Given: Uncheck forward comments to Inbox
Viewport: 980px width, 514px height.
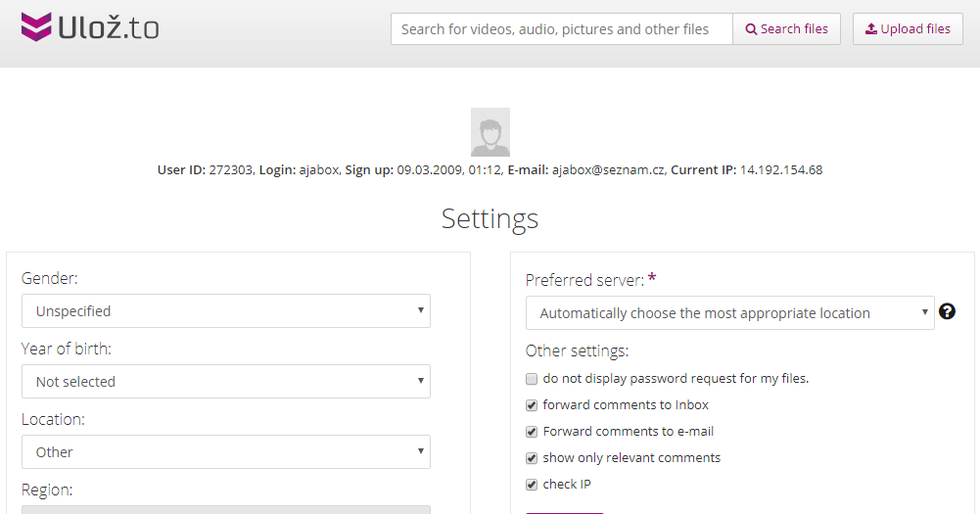Looking at the screenshot, I should tap(532, 405).
